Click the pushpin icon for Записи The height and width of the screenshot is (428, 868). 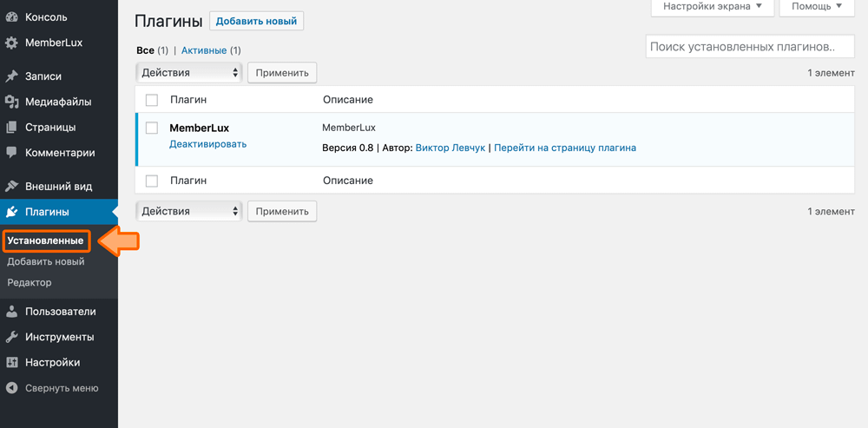pos(12,76)
